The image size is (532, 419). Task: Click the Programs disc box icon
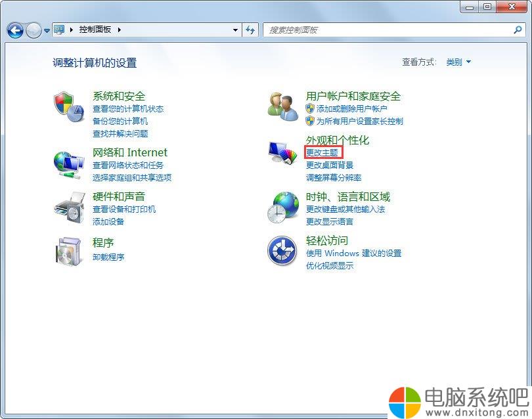click(x=69, y=252)
